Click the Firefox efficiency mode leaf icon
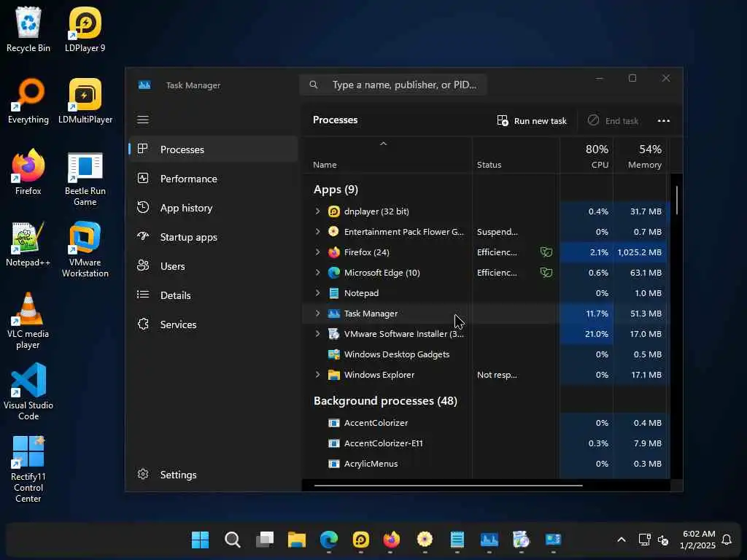 pyautogui.click(x=546, y=252)
